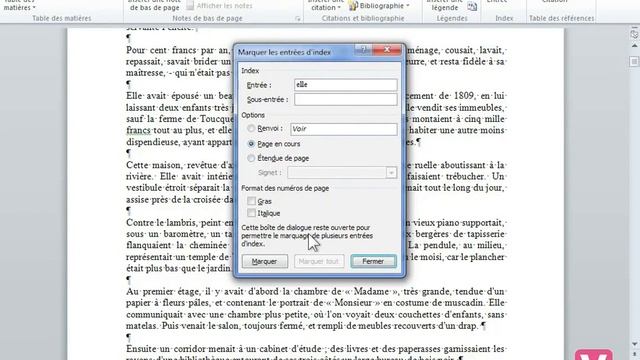
Task: Click the vertical scrollbar down arrow
Action: pyautogui.click(x=634, y=344)
